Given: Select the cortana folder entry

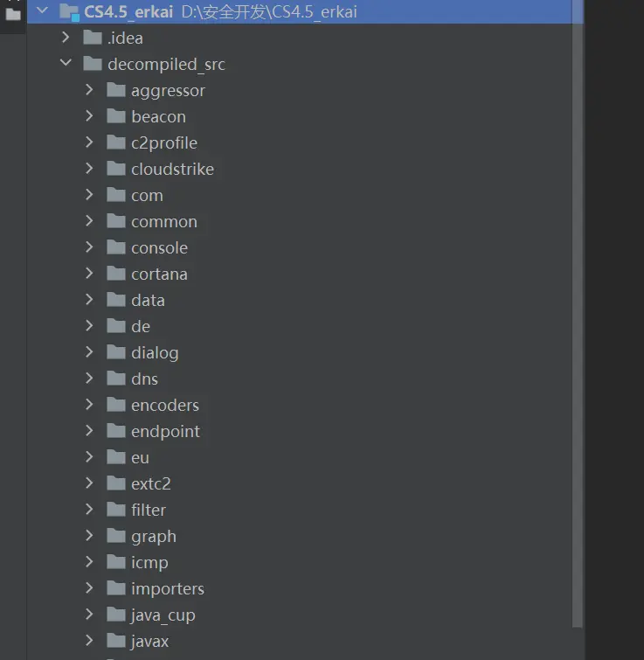Looking at the screenshot, I should (x=159, y=274).
